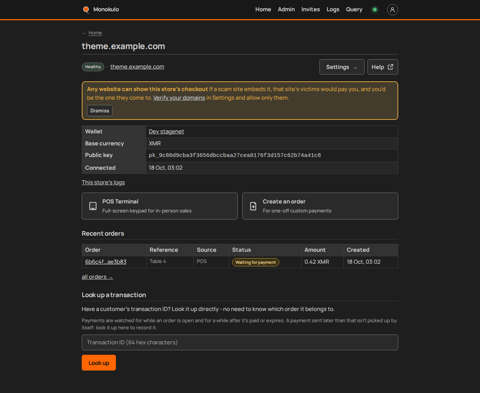Open the Settings dropdown
This screenshot has height=393, width=480.
coord(341,67)
